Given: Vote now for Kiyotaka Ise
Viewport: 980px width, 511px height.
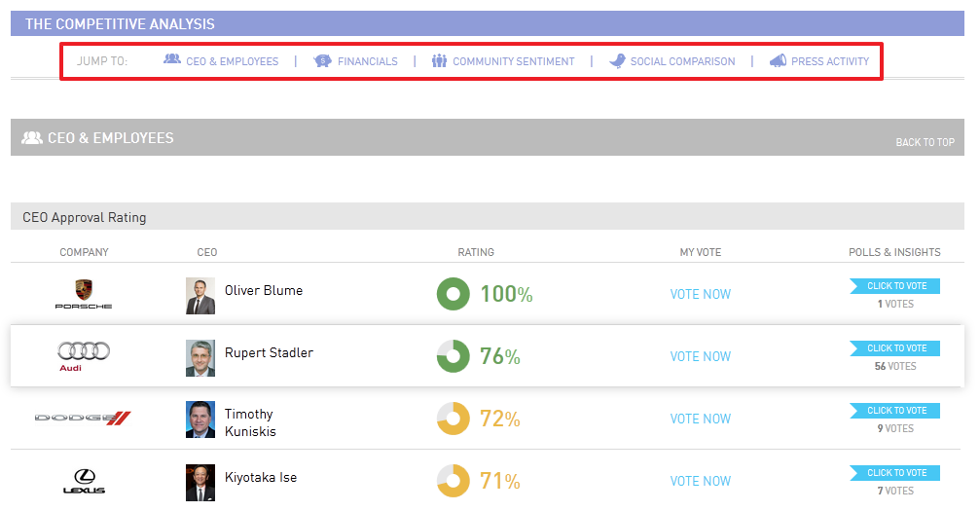Looking at the screenshot, I should pos(700,481).
